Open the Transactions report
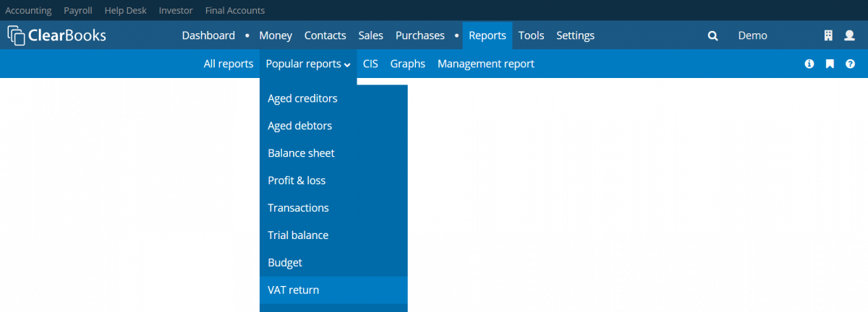Screen dimensions: 868x312 (333, 208)
